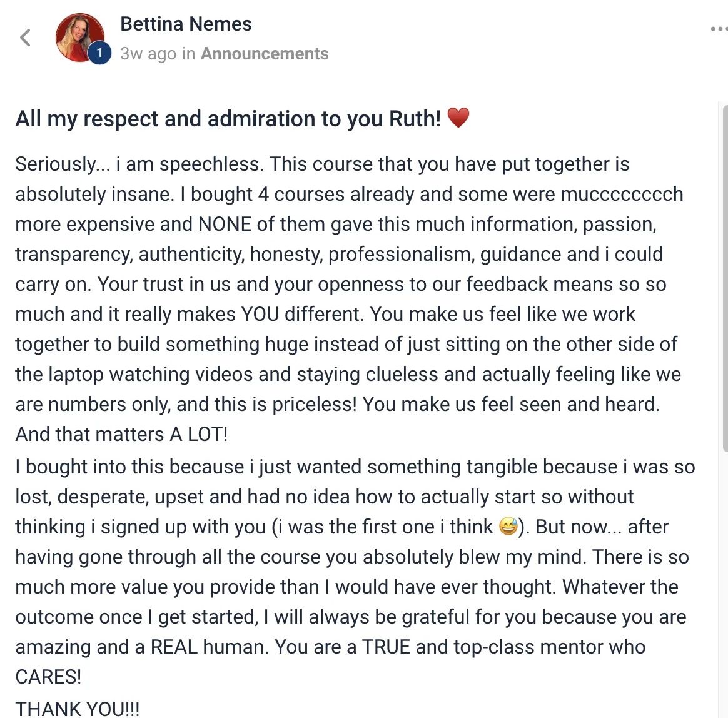Click the phrase 'REAL human' in the post
The height and width of the screenshot is (718, 728).
pyautogui.click(x=210, y=647)
